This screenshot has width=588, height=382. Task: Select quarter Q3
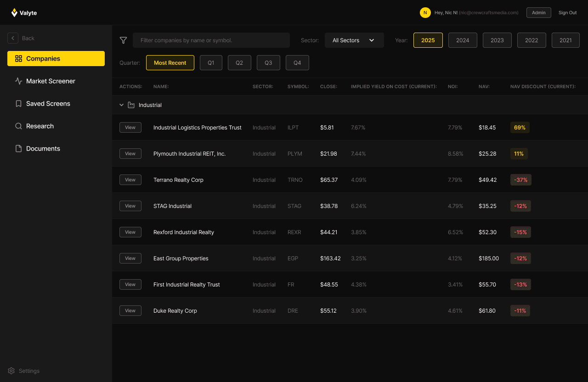pos(268,63)
